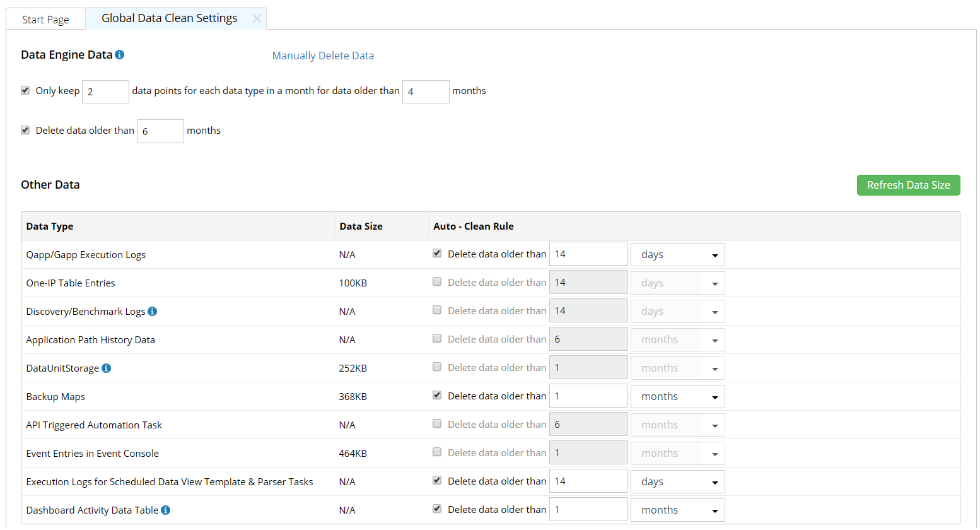Click info icon next to DataUnitStorage
The height and width of the screenshot is (530, 980).
[107, 368]
